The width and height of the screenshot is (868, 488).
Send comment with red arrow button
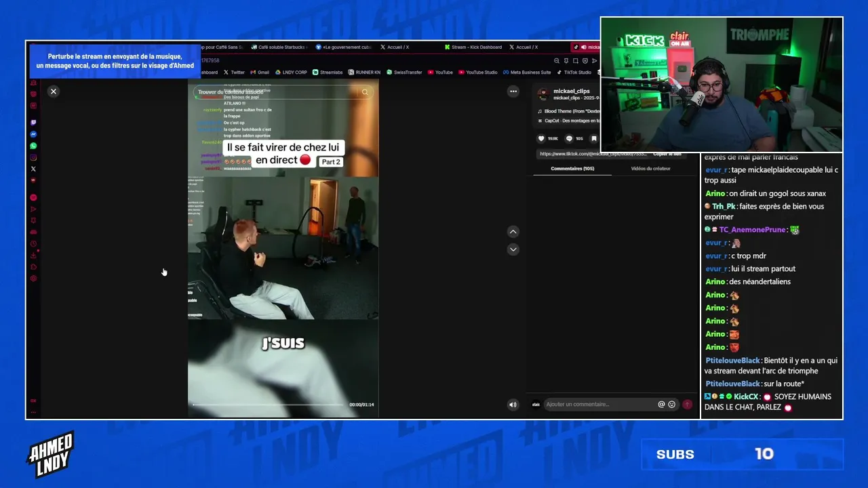pos(687,405)
